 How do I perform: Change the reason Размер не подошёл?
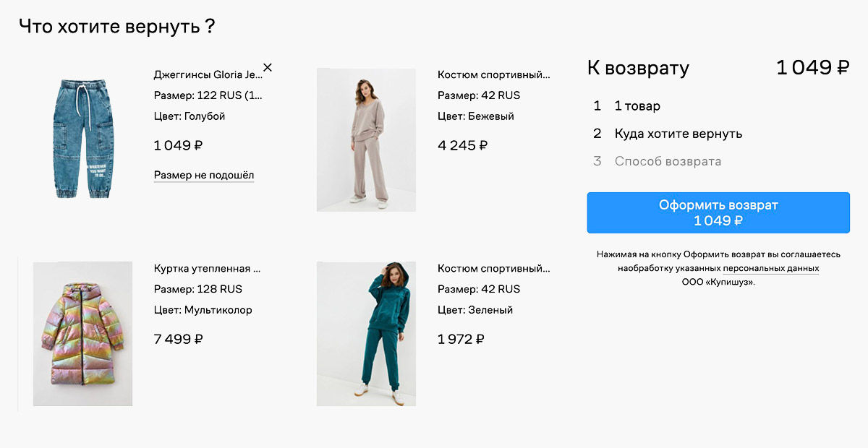click(204, 176)
